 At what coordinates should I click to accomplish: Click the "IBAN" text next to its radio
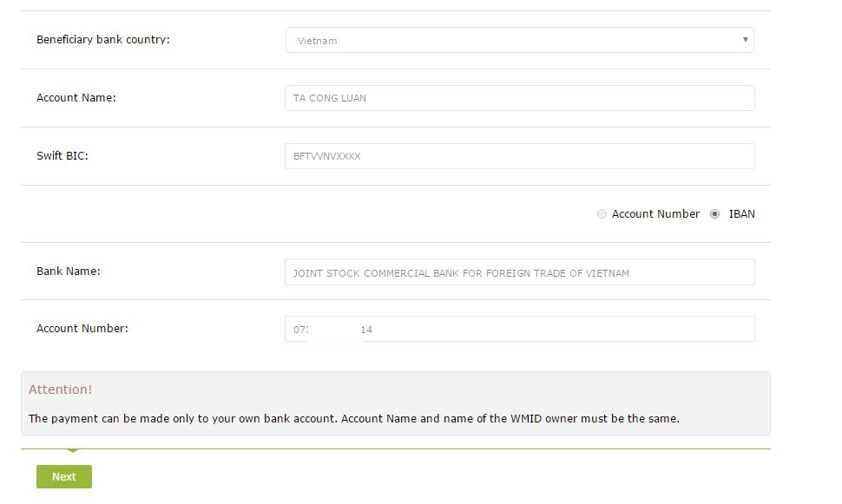pyautogui.click(x=741, y=214)
